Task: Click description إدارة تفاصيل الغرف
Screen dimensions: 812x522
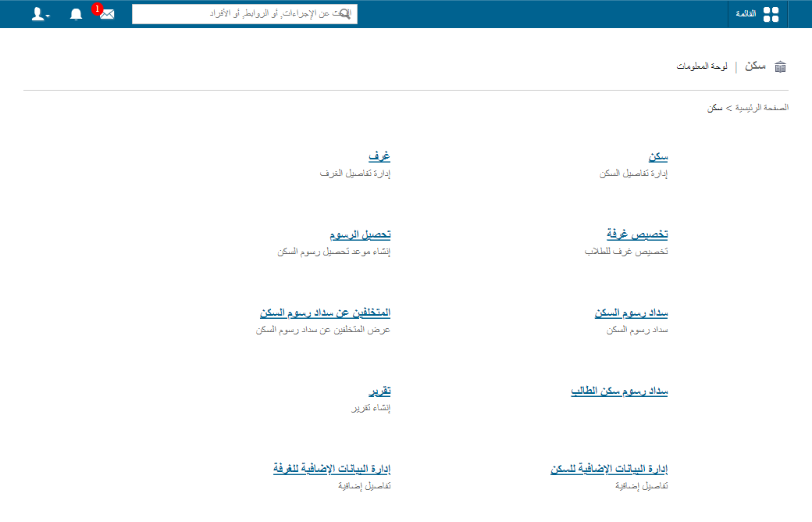Action: pyautogui.click(x=355, y=173)
